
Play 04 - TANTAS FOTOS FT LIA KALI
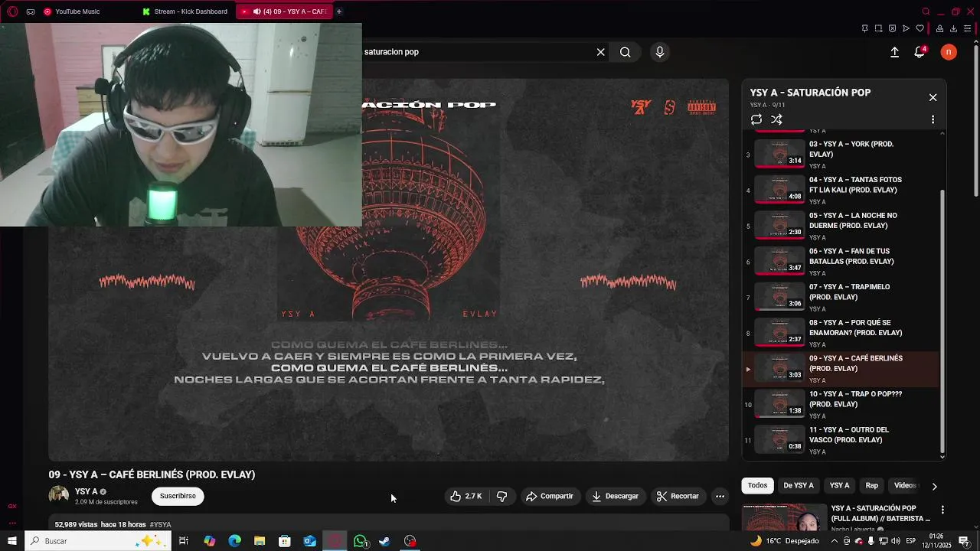(840, 190)
